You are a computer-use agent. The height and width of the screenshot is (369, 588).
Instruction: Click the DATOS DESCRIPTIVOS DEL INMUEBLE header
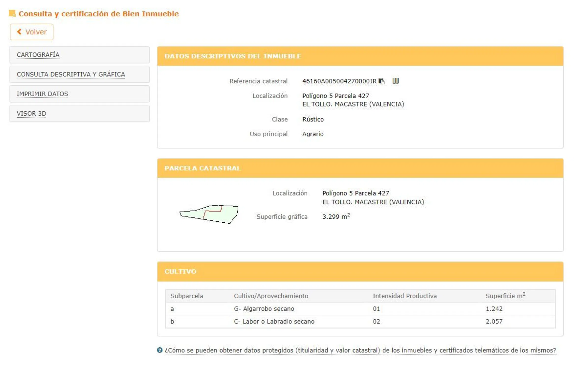pos(232,56)
